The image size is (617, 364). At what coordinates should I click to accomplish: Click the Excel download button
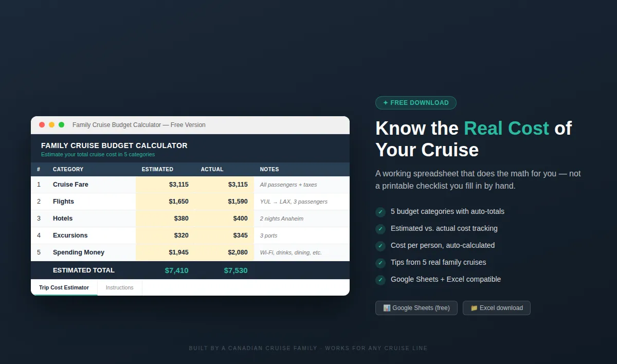497,308
